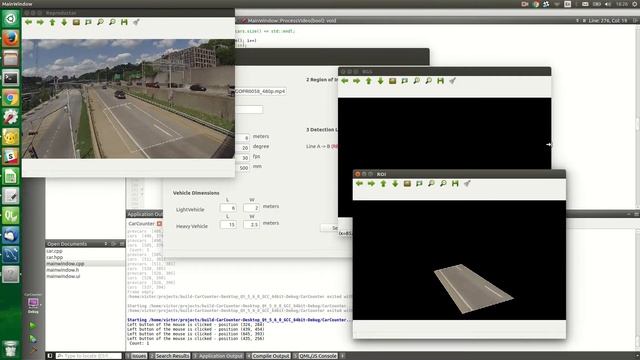Click the Heavy Vehicle width field

pyautogui.click(x=251, y=224)
